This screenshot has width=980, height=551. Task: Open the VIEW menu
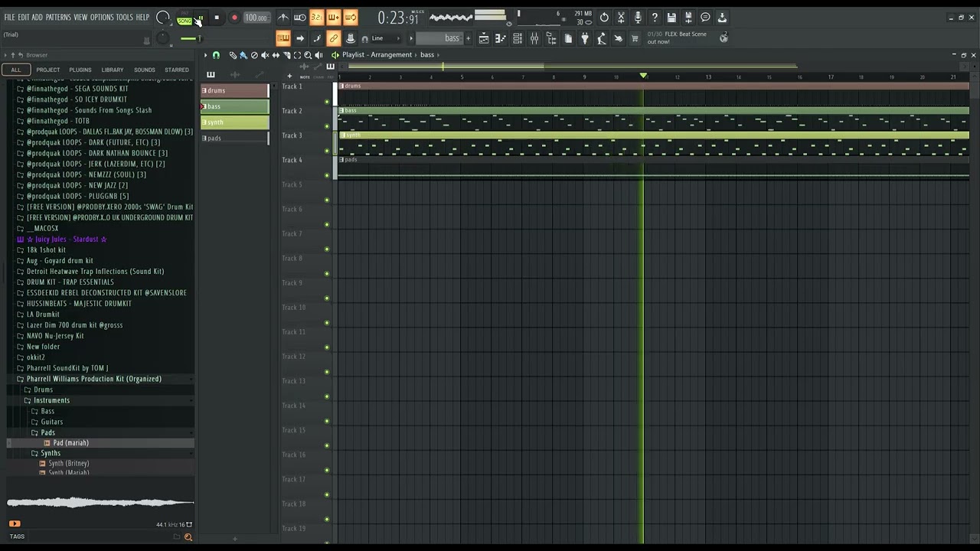tap(80, 18)
